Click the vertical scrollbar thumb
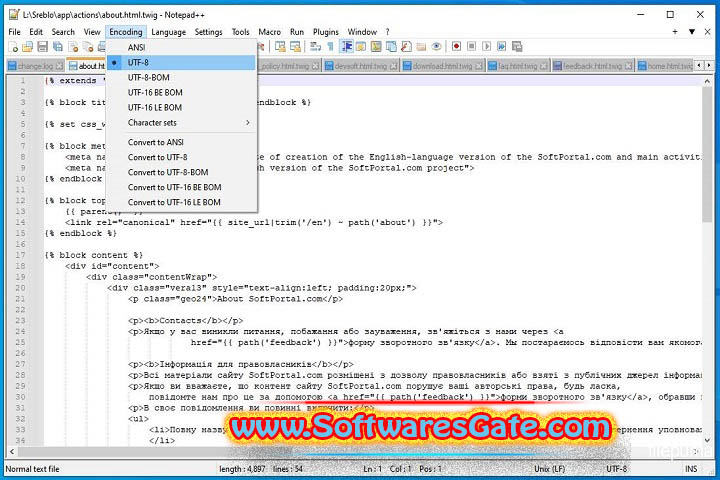This screenshot has width=720, height=480. click(707, 154)
